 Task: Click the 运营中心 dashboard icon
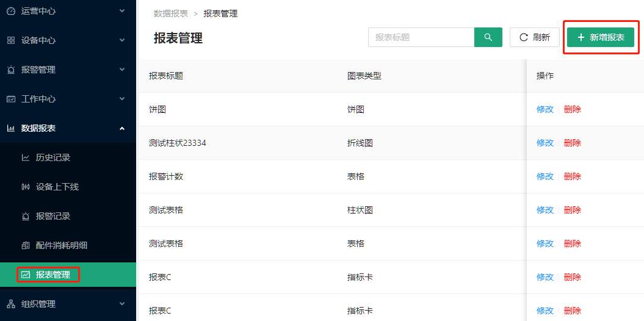coord(10,11)
